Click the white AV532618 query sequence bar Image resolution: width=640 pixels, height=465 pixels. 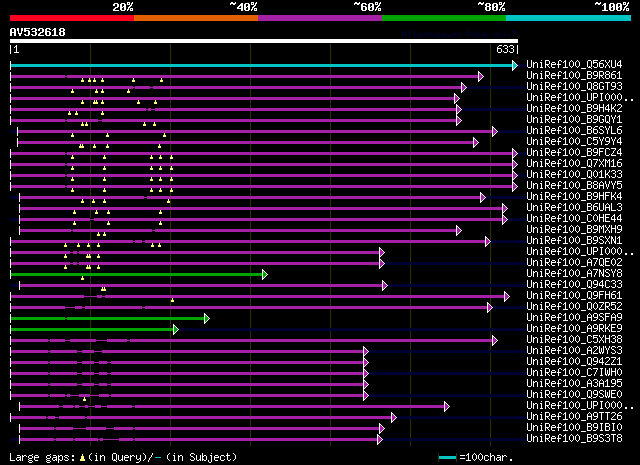[x=264, y=41]
